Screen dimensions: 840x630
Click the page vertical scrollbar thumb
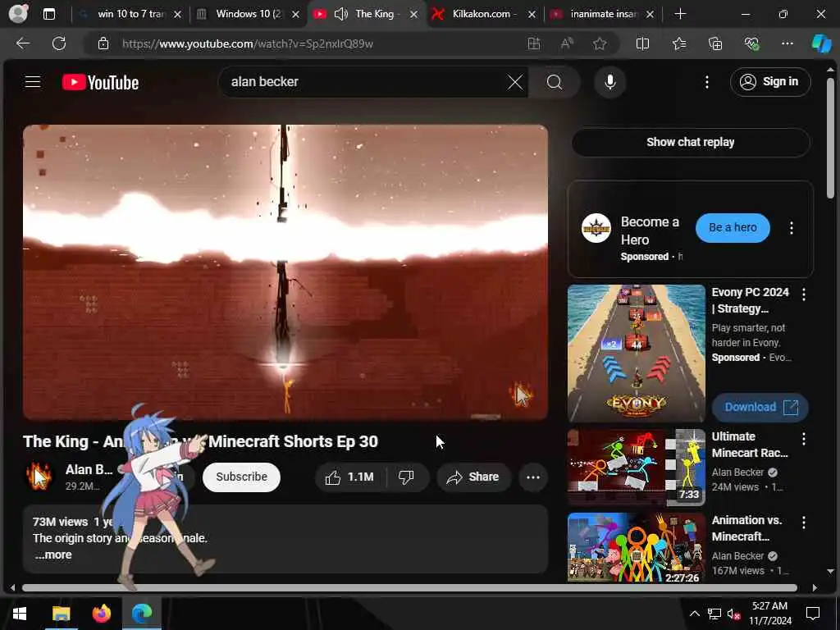pos(830,138)
